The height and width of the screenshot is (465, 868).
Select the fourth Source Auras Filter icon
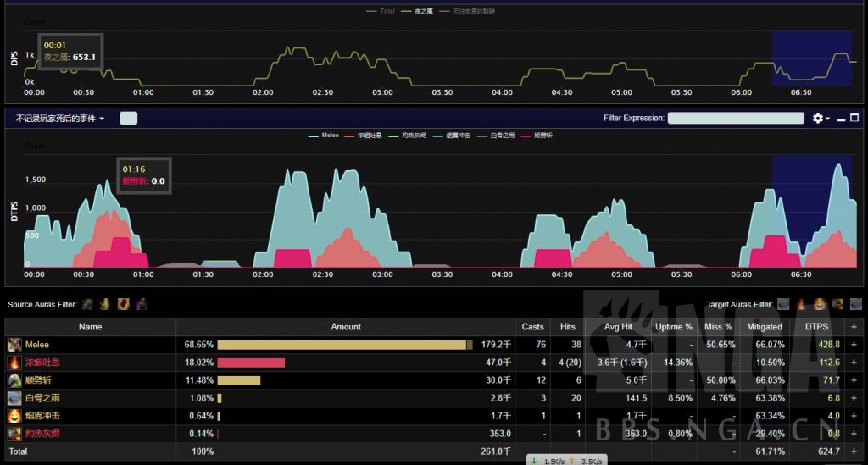point(142,304)
